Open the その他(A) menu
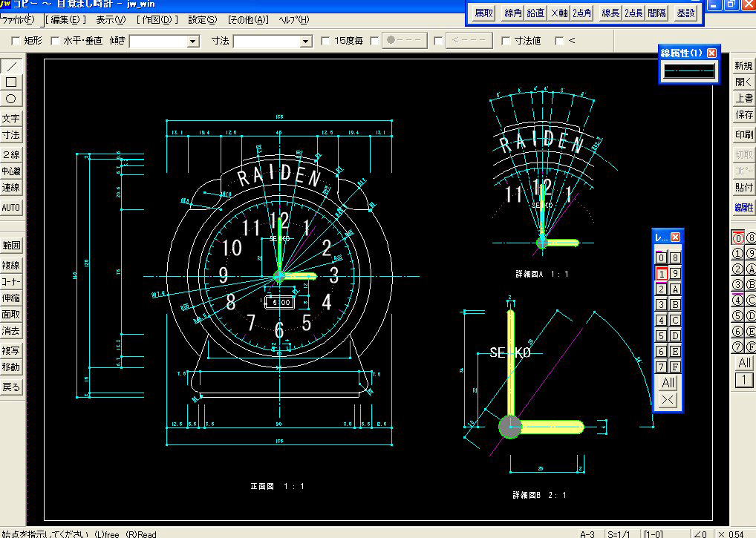Image resolution: width=756 pixels, height=538 pixels. (248, 20)
